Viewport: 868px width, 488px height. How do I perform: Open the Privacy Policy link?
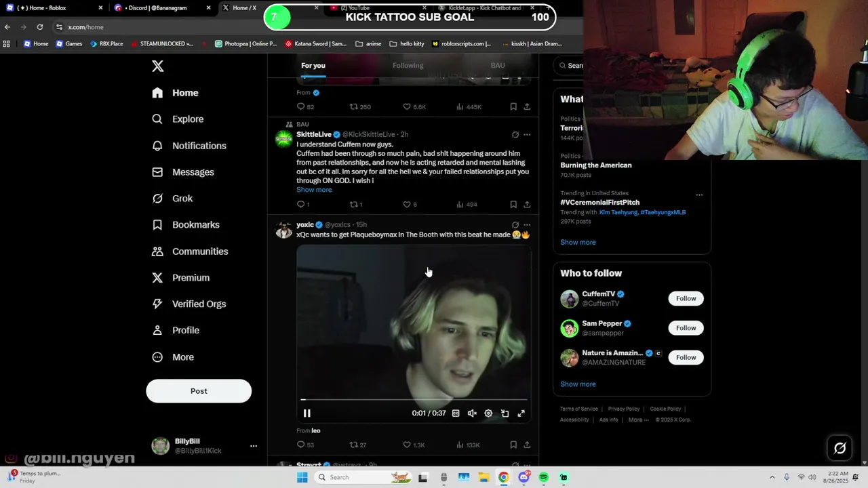click(624, 409)
